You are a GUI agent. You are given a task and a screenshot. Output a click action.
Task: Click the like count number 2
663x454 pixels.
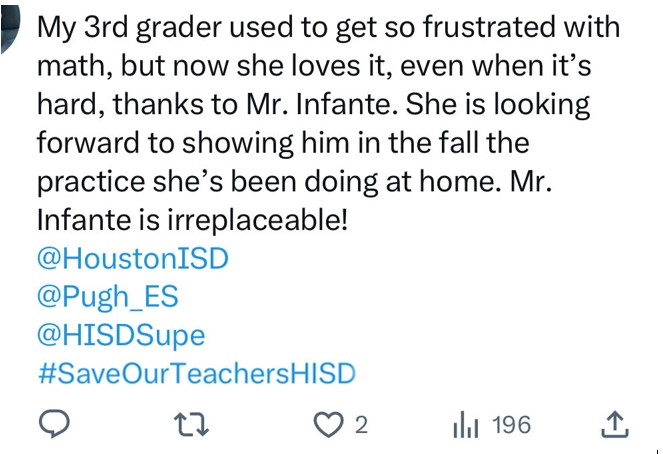pyautogui.click(x=361, y=425)
